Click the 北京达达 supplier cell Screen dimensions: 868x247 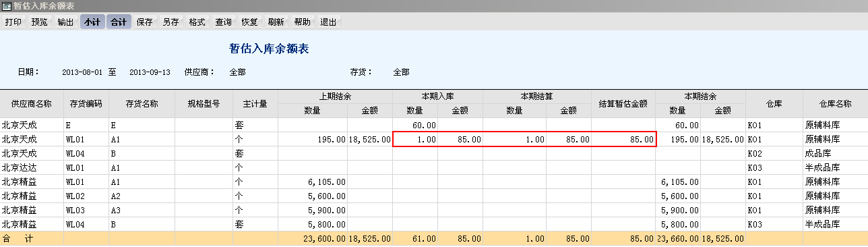(32, 167)
